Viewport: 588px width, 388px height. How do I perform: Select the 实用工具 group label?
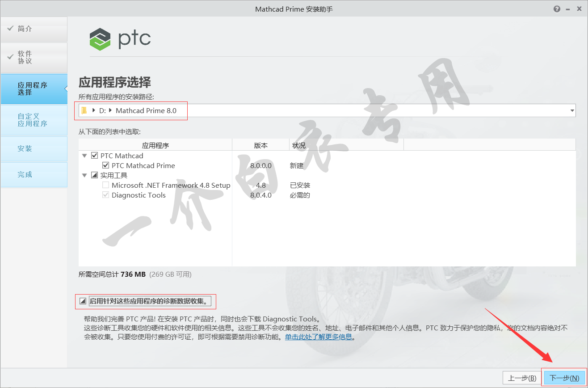point(114,175)
